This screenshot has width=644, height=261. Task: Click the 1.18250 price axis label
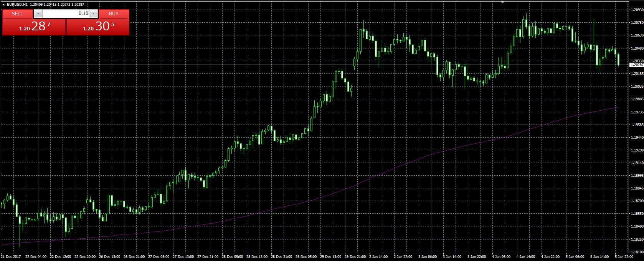[637, 239]
